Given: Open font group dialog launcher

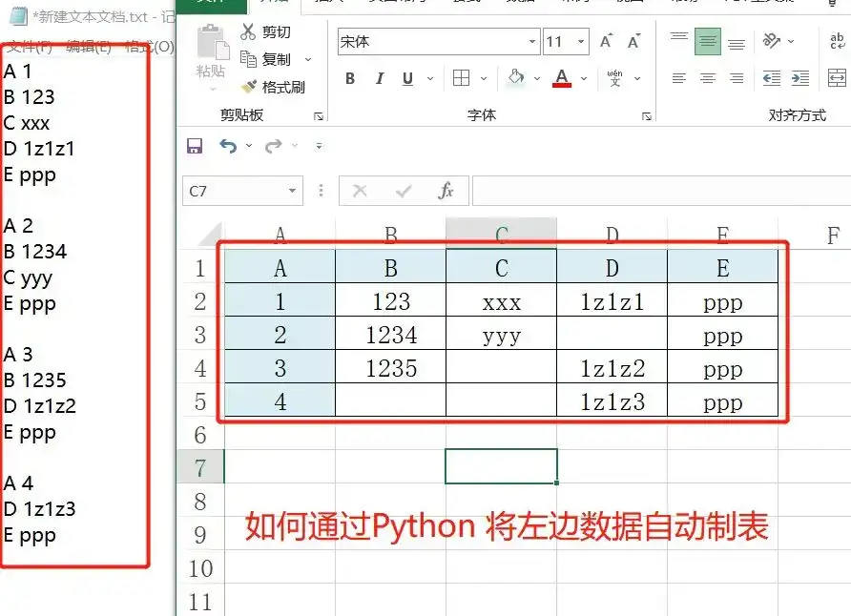Looking at the screenshot, I should pyautogui.click(x=647, y=116).
